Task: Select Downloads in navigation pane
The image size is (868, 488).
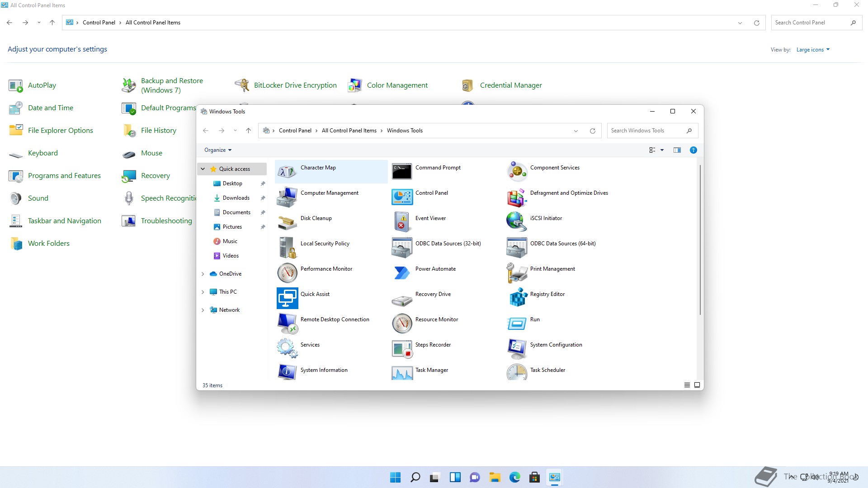Action: (x=236, y=198)
